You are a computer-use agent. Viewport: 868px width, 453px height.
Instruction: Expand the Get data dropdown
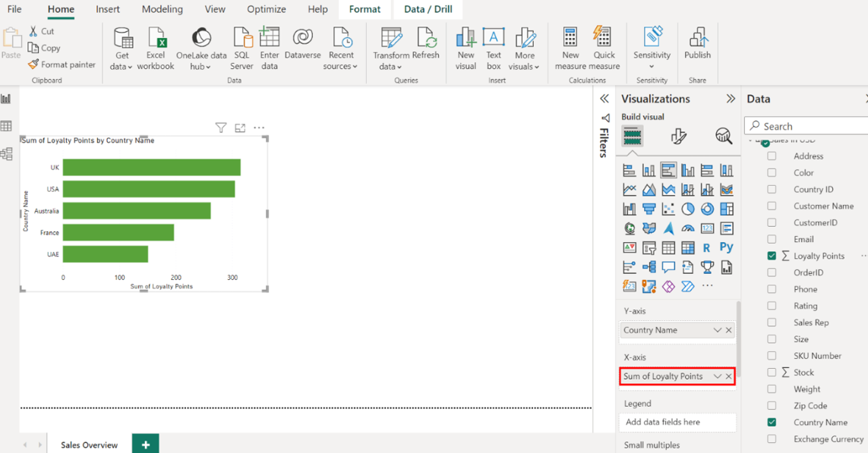pyautogui.click(x=122, y=67)
